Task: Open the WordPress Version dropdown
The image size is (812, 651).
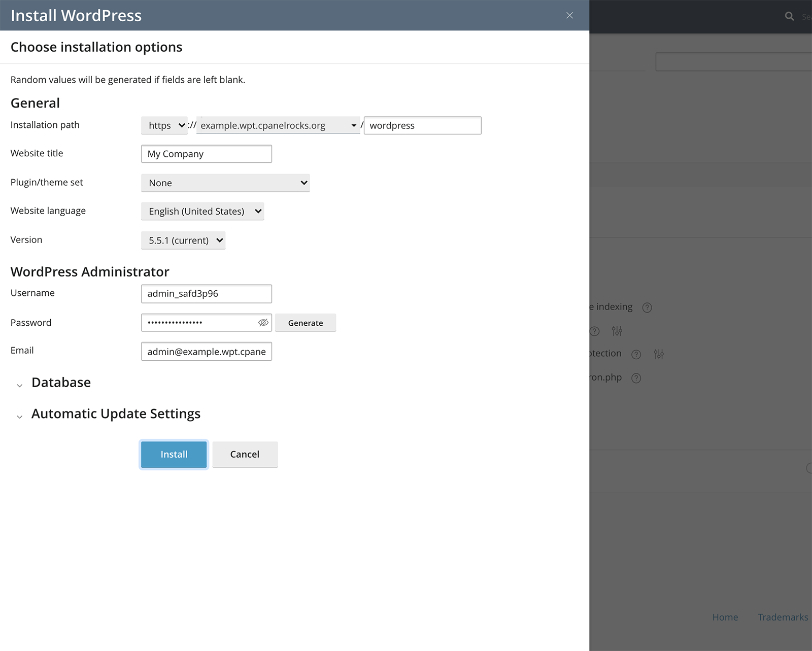Action: [x=183, y=241]
